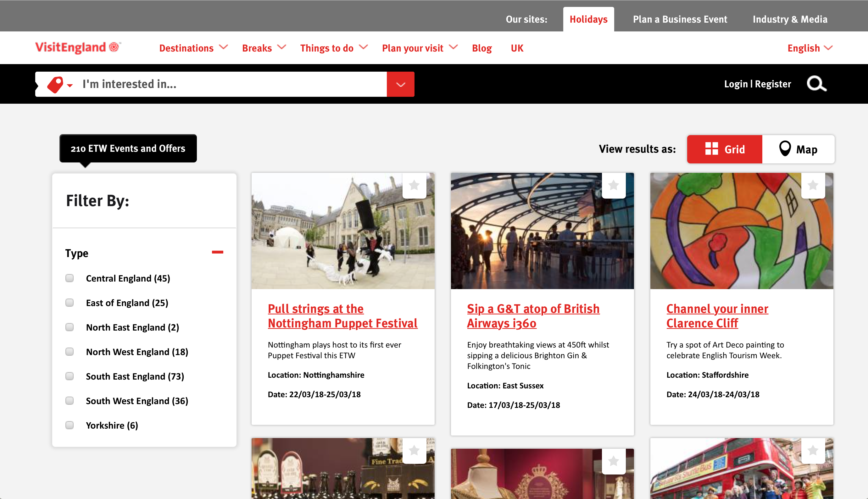This screenshot has width=868, height=499.
Task: Click the red tag category icon
Action: tap(55, 84)
